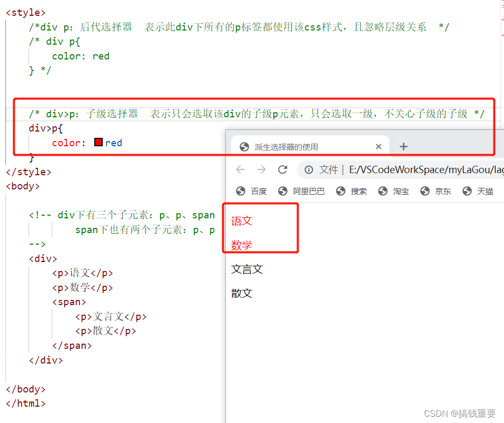Click the <p>语文</p> code line
The height and width of the screenshot is (423, 504).
click(x=83, y=273)
